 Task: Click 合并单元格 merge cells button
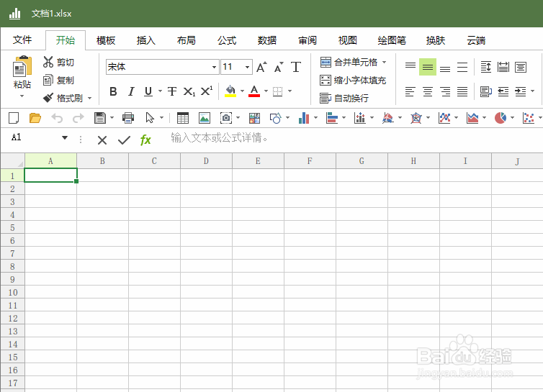click(349, 63)
